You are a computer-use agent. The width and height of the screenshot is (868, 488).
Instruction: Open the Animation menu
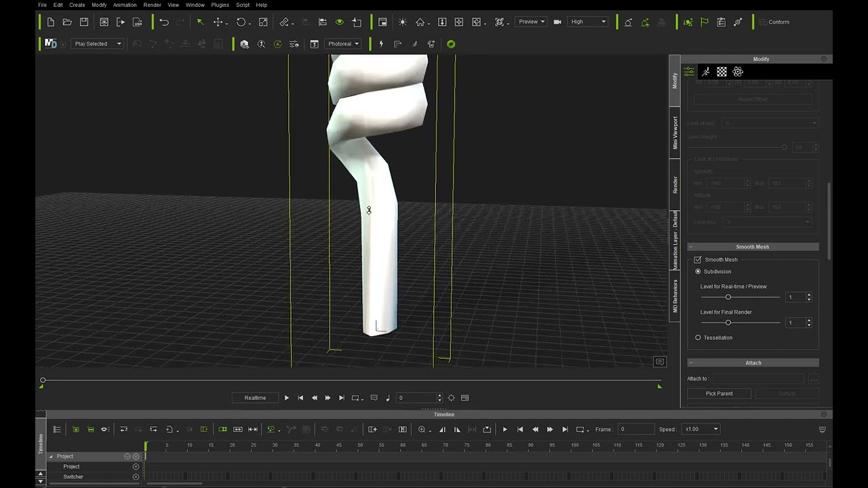click(x=125, y=5)
